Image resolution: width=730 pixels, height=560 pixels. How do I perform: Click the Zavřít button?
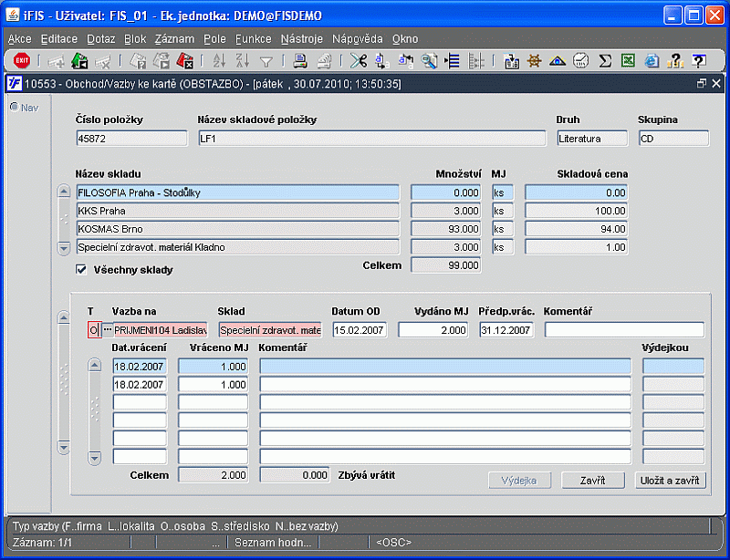coord(594,480)
